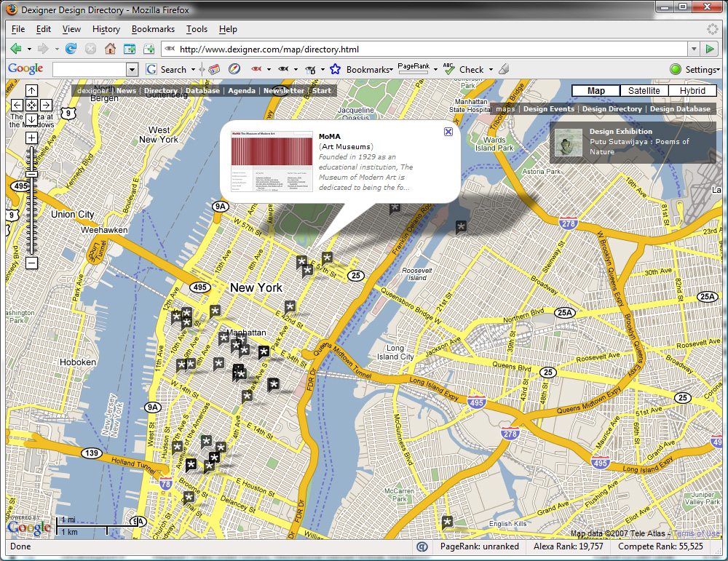Click the zoom slider handle

31,174
